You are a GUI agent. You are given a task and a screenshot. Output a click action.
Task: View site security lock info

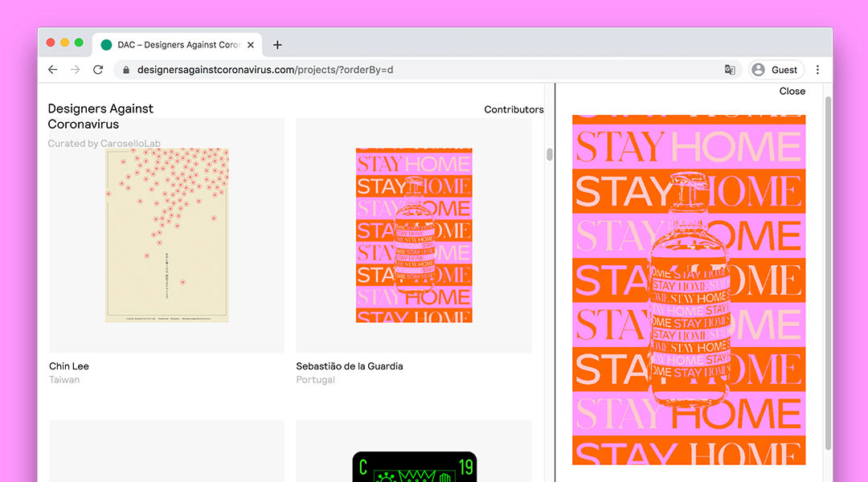tap(126, 70)
